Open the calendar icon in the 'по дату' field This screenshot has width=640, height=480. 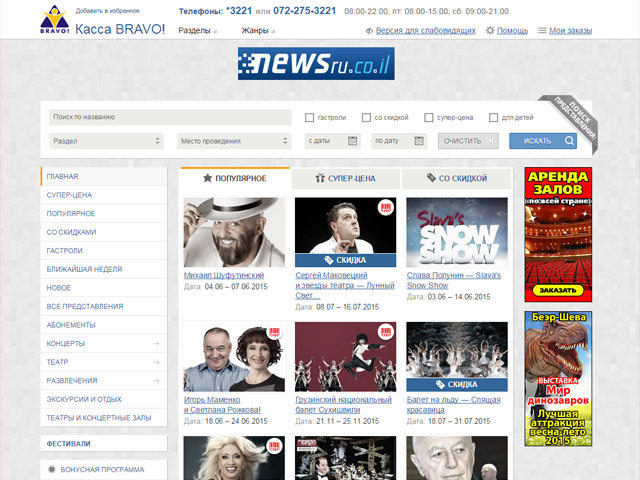[x=419, y=141]
